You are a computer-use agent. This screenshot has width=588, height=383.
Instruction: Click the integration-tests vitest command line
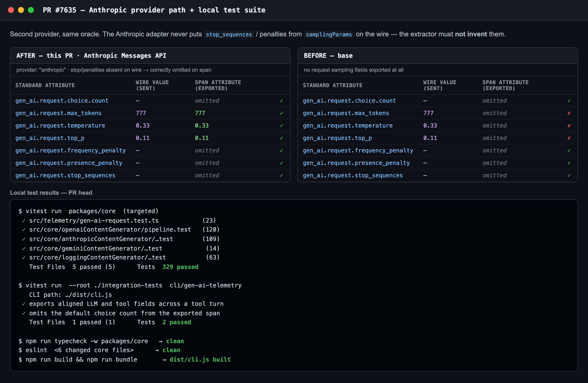130,285
